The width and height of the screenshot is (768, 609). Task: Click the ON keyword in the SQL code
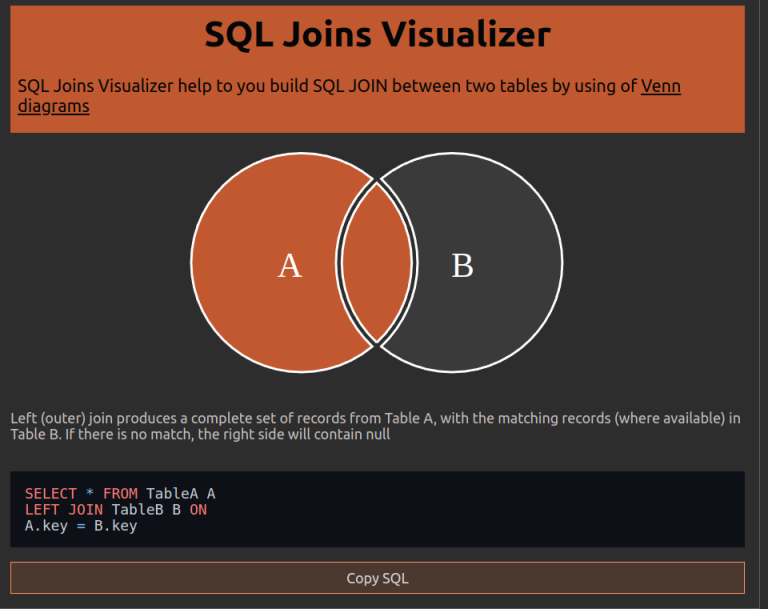click(x=198, y=510)
